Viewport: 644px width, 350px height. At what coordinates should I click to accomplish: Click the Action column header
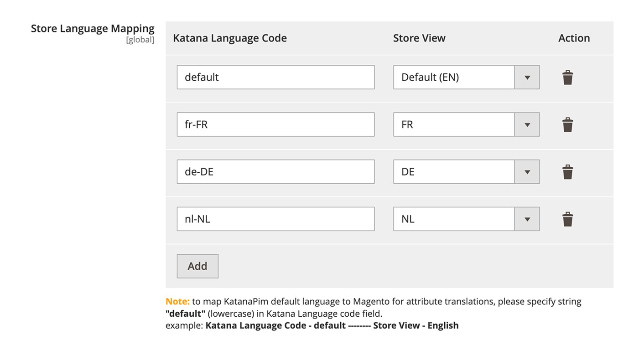574,38
